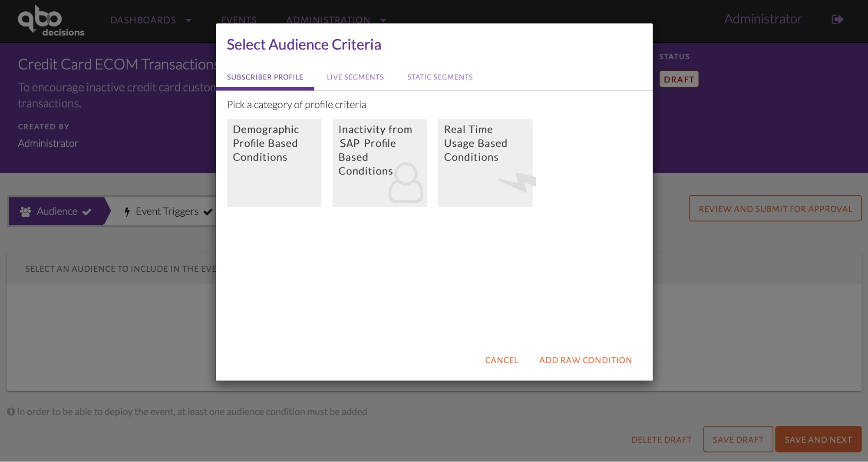This screenshot has width=868, height=462.
Task: Switch to the Static Segments tab
Action: pos(440,77)
